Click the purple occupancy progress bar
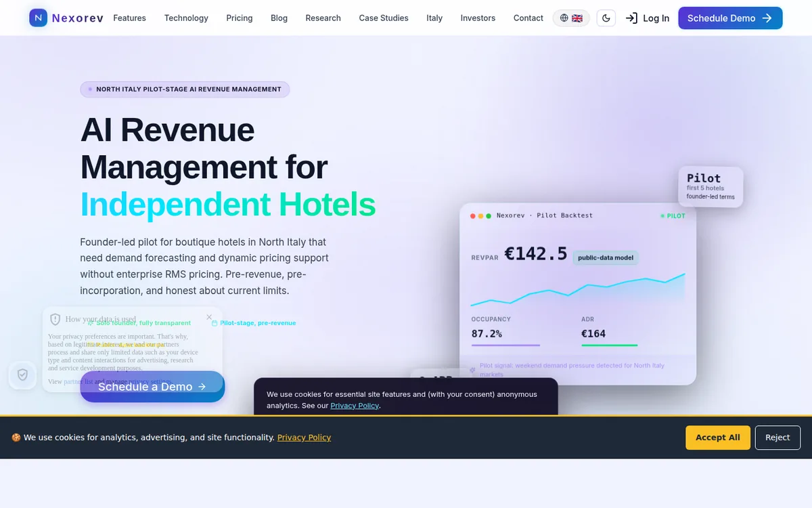The height and width of the screenshot is (508, 812). (505, 345)
